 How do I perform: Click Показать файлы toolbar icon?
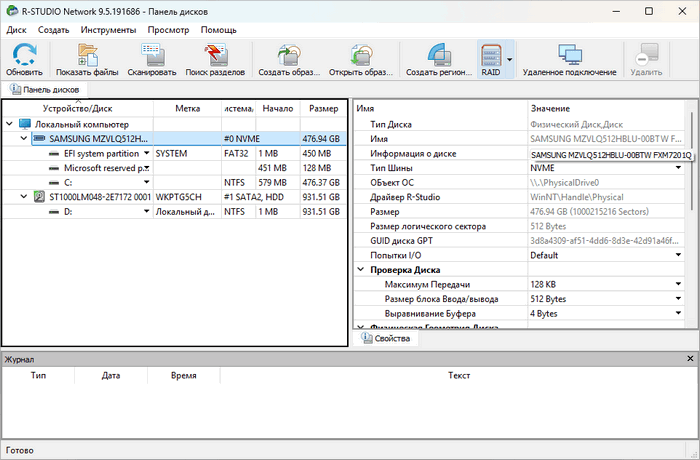[x=87, y=55]
